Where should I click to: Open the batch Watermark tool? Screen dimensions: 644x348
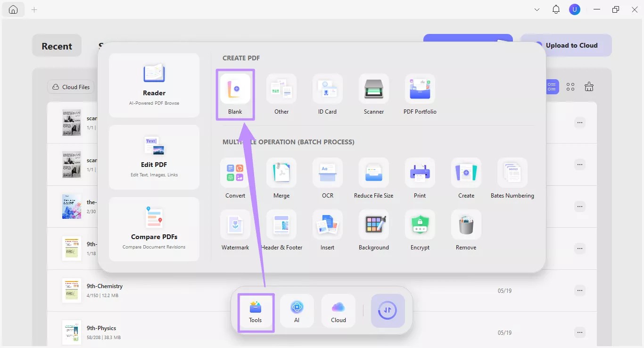[235, 230]
